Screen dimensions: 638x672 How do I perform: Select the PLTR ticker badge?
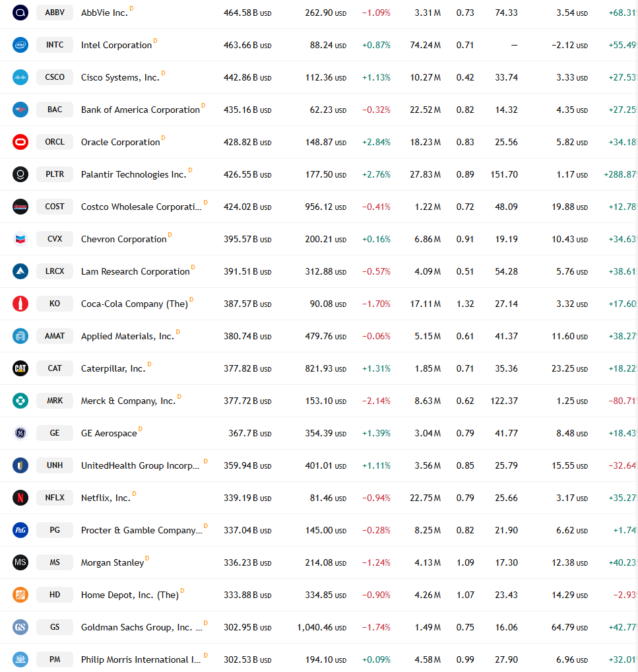[x=55, y=174]
